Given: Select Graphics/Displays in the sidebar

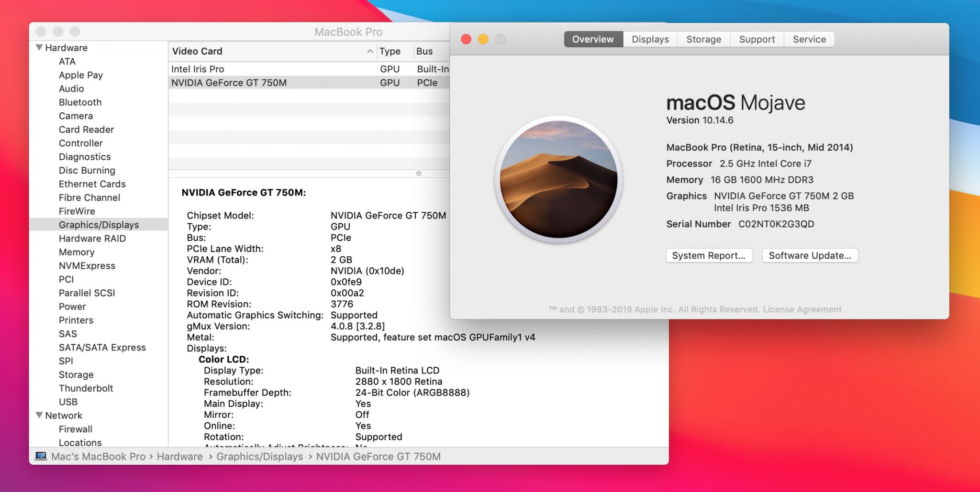Looking at the screenshot, I should (99, 225).
